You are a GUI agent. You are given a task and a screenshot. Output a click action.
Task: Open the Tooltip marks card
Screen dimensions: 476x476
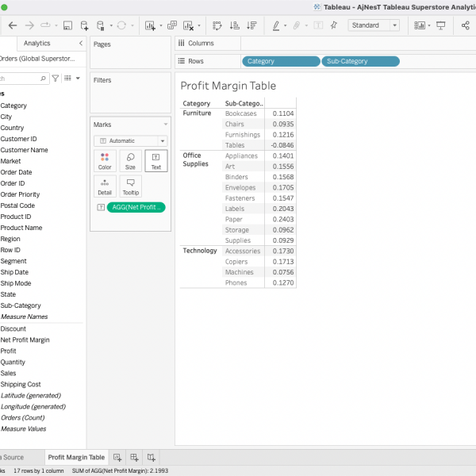tap(130, 186)
